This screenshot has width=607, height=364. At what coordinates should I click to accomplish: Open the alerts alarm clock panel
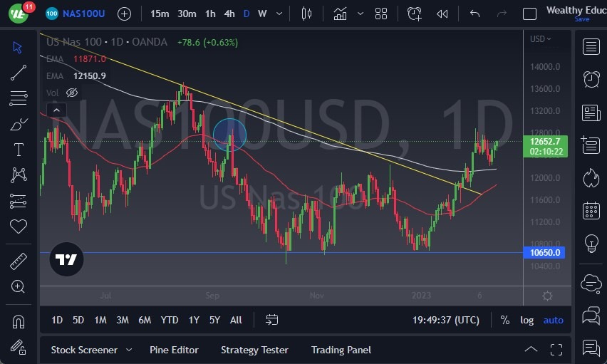click(x=591, y=79)
